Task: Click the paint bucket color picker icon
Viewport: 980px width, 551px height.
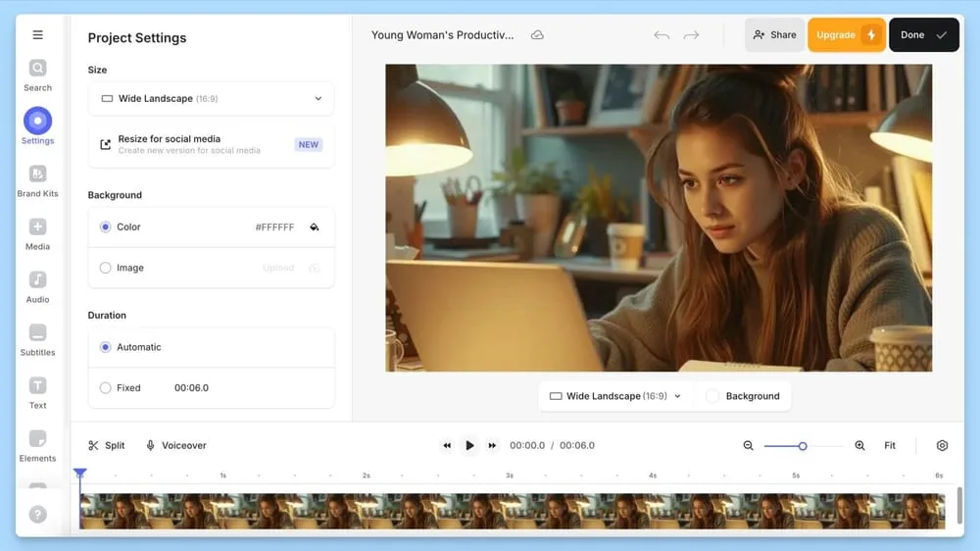Action: pos(315,227)
